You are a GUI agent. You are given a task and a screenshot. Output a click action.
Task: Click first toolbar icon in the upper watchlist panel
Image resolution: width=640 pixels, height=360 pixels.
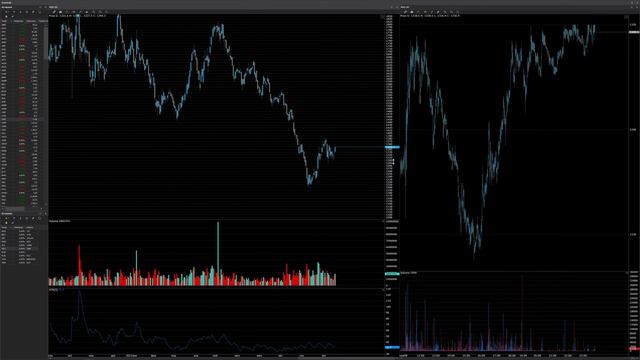click(x=6, y=12)
